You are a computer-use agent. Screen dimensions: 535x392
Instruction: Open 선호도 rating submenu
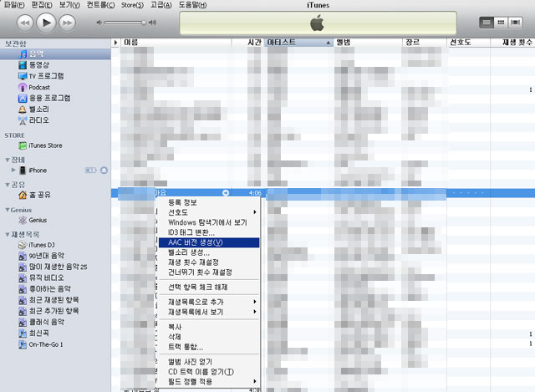click(x=209, y=212)
